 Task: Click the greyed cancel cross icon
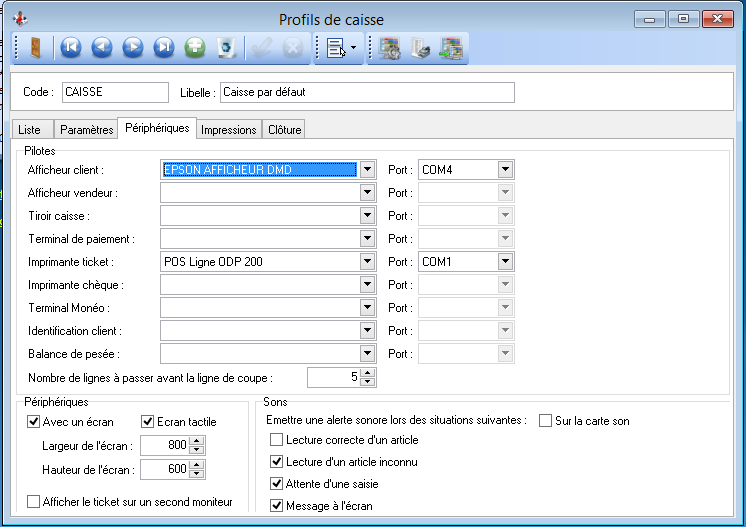[x=293, y=48]
